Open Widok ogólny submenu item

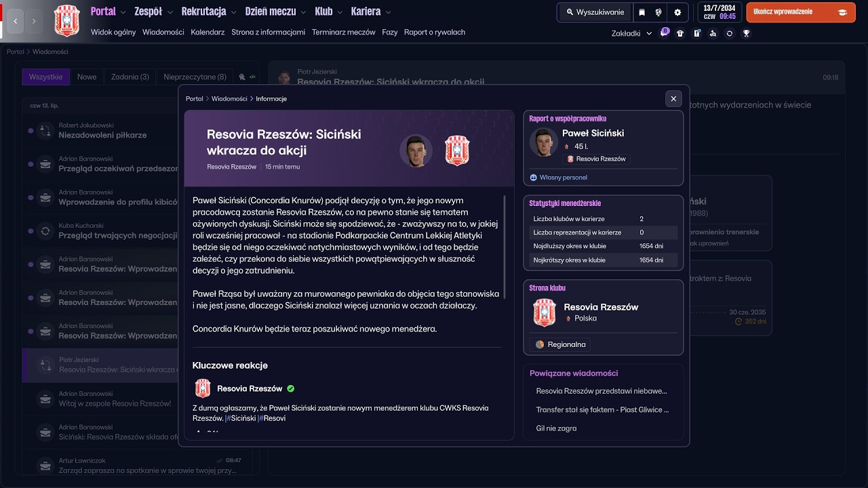click(113, 32)
